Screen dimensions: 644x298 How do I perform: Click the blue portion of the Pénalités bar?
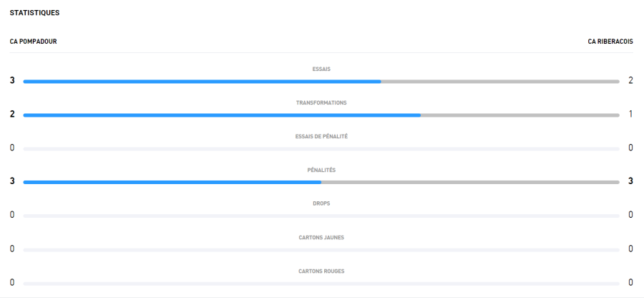point(172,183)
